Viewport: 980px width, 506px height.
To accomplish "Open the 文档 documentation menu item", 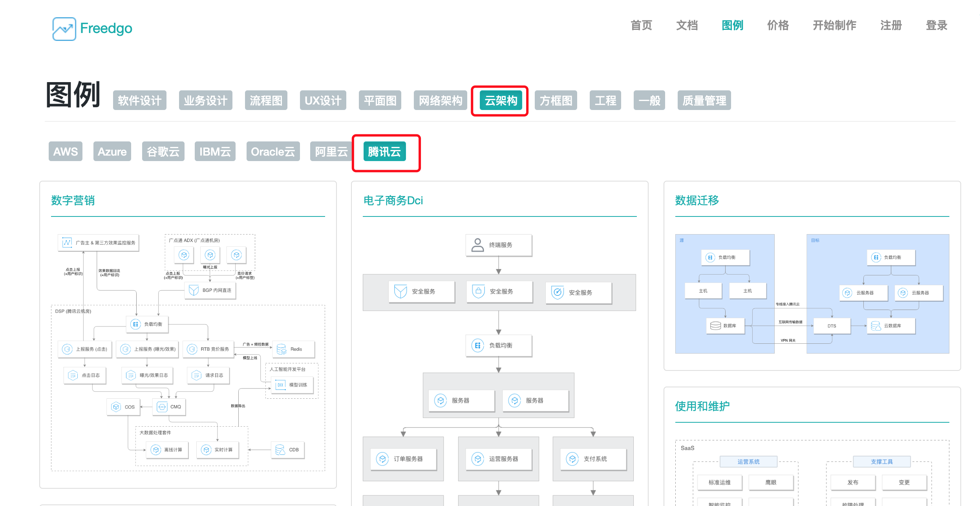I will click(687, 26).
